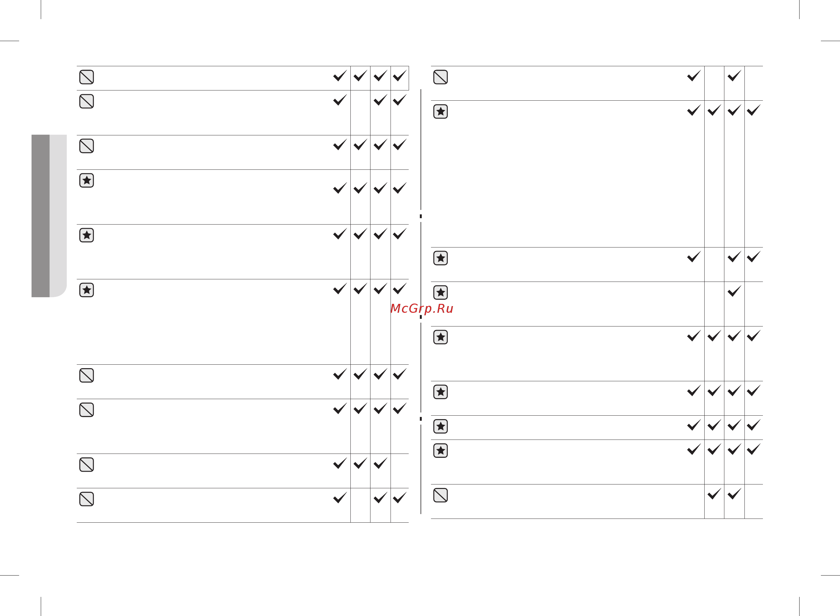Click slashed-square icon in right table's bottom row
This screenshot has width=840, height=616.
[440, 495]
